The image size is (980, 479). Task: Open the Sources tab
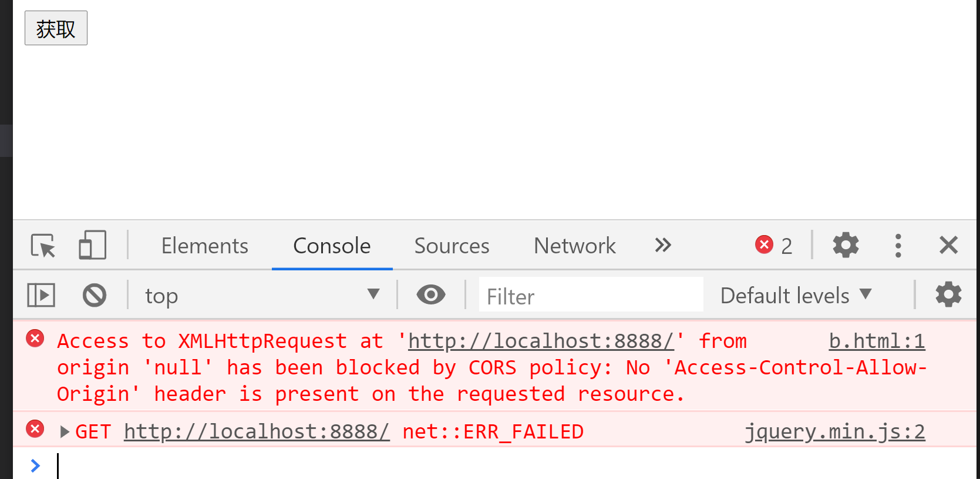[x=452, y=246]
